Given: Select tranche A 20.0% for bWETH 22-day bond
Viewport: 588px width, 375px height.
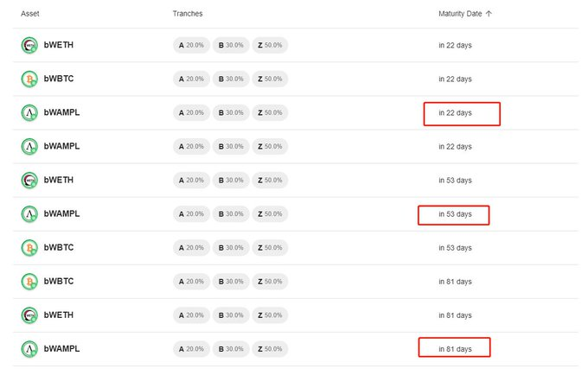Looking at the screenshot, I should 192,45.
